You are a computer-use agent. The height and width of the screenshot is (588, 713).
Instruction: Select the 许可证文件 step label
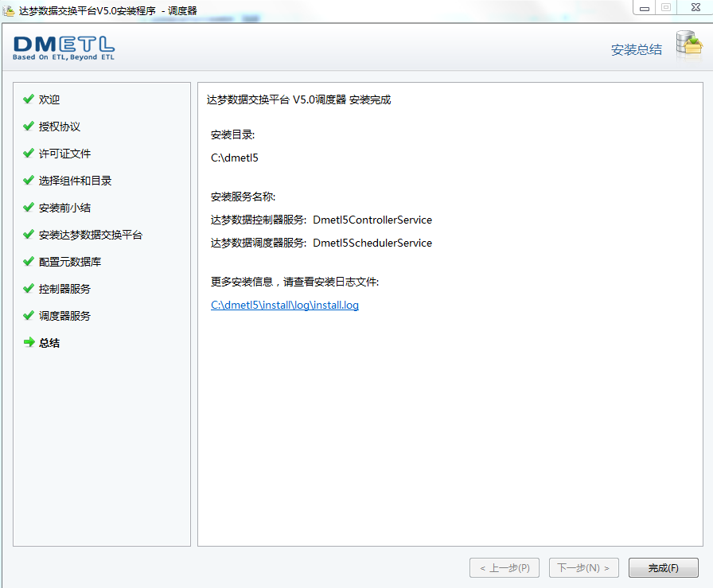click(x=64, y=154)
